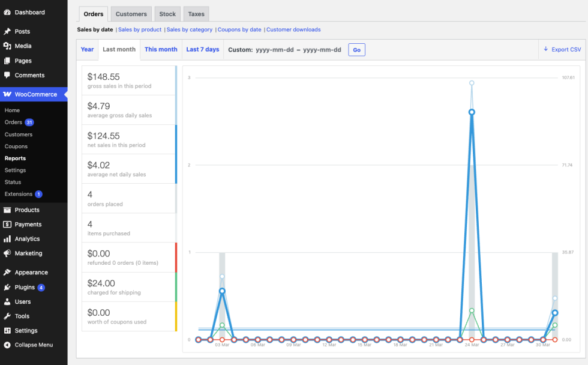Select the Last 7 days range

202,49
